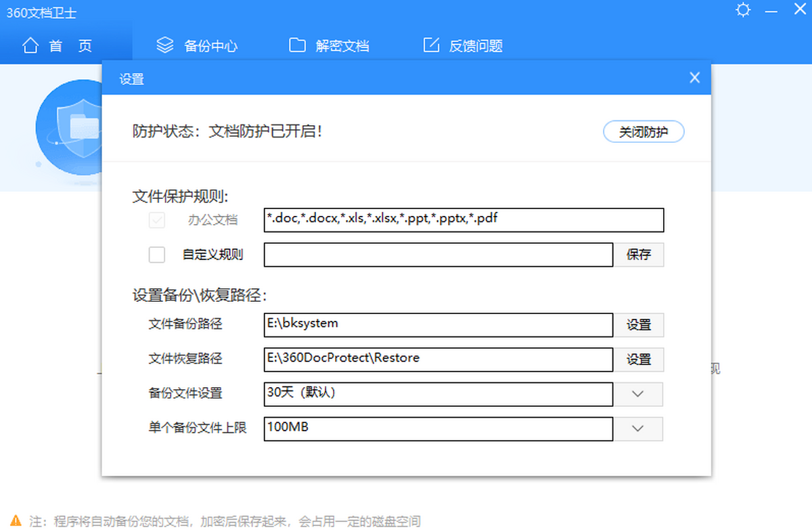The image size is (812, 532).
Task: Open the 30天（默认）combo box
Action: coord(438,394)
